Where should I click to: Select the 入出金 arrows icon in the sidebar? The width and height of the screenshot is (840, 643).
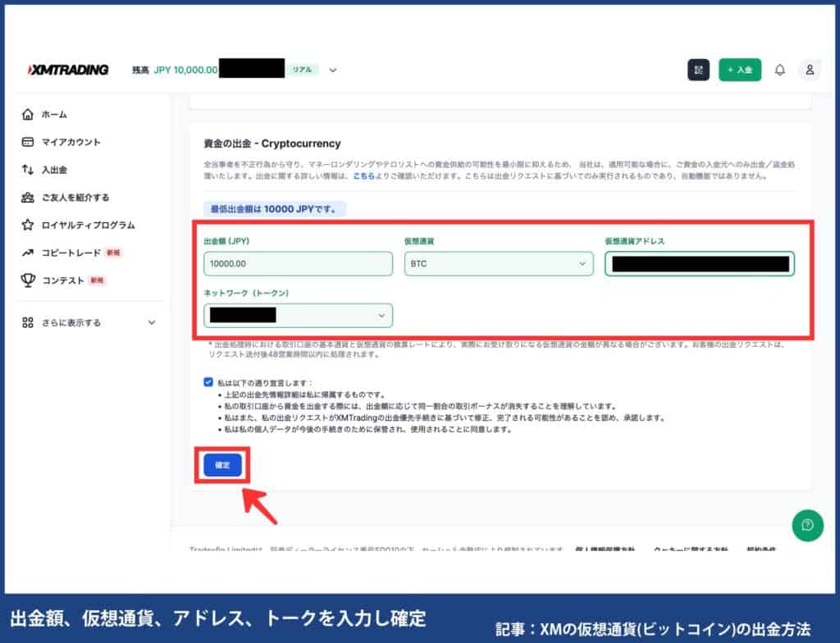coord(29,170)
